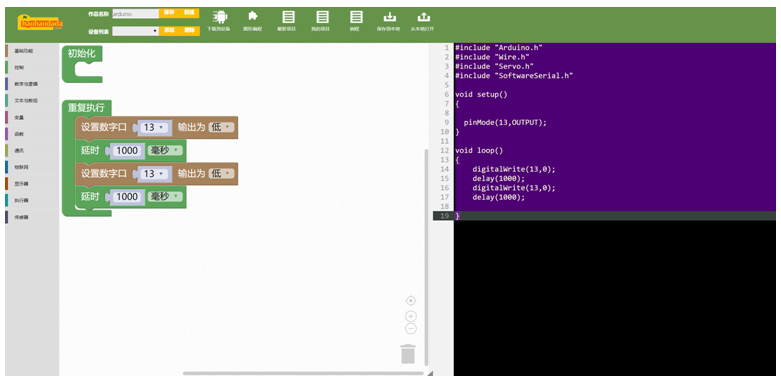This screenshot has width=781, height=382.
Task: Open the 控制 block category
Action: (x=32, y=67)
